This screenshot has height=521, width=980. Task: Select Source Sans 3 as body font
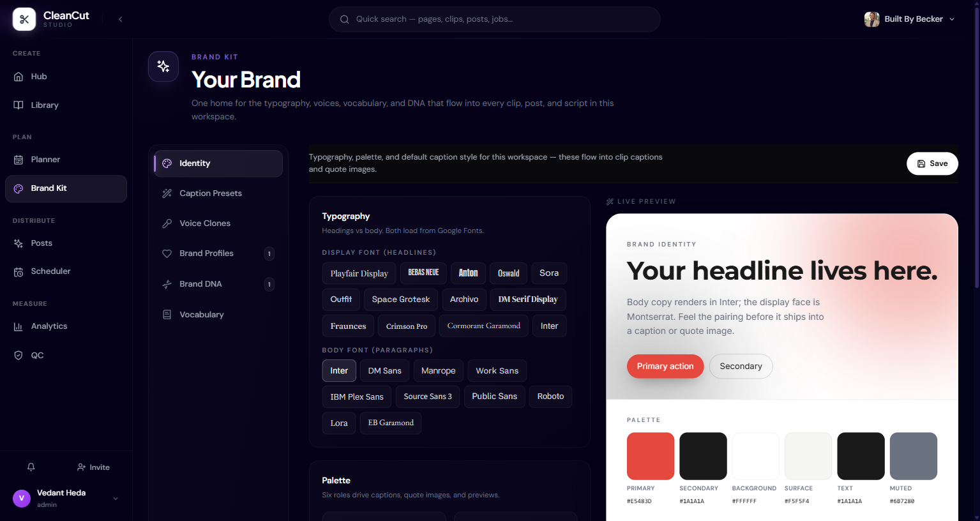(428, 397)
